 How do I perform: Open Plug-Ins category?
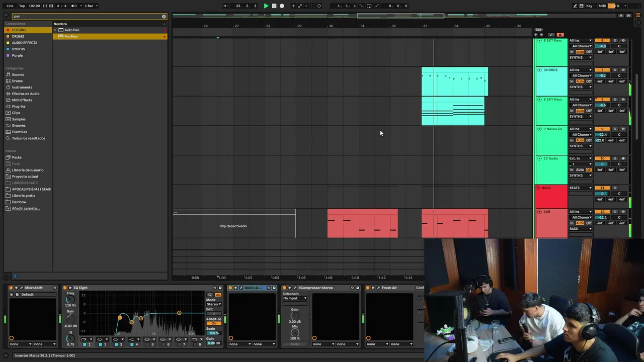click(19, 107)
